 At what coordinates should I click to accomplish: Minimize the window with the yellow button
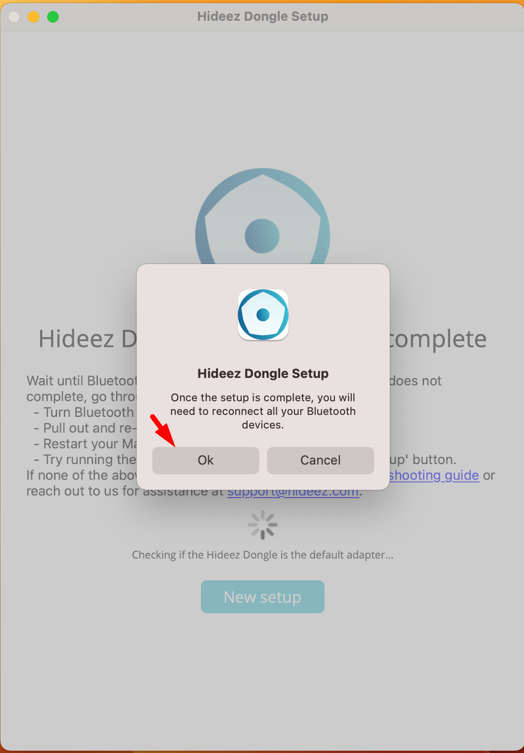tap(33, 17)
